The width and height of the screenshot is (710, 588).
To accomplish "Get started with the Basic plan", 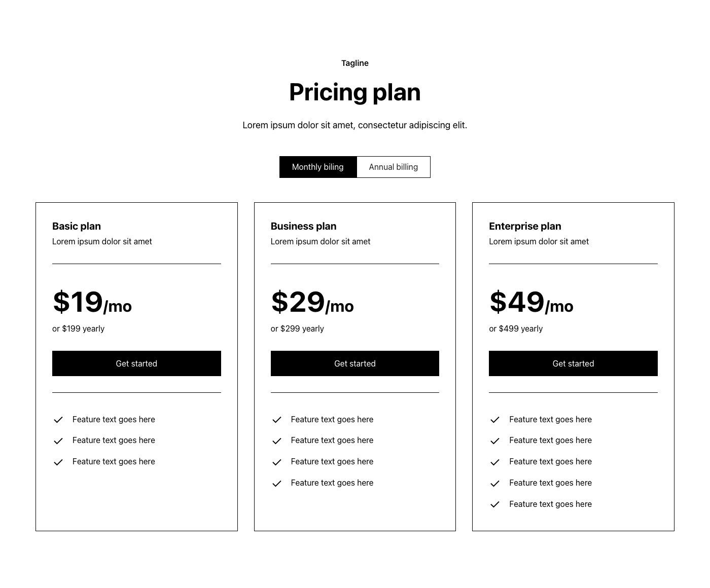I will [x=136, y=363].
